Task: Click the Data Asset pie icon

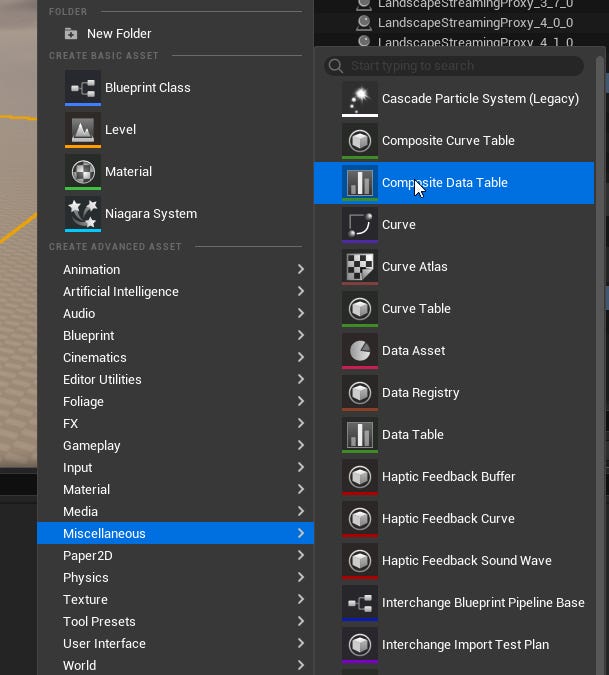Action: click(x=360, y=351)
